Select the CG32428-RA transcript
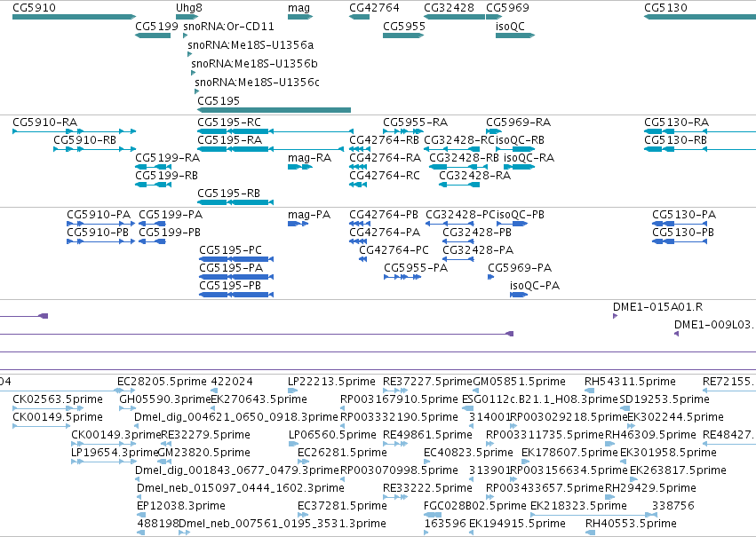 click(x=459, y=185)
